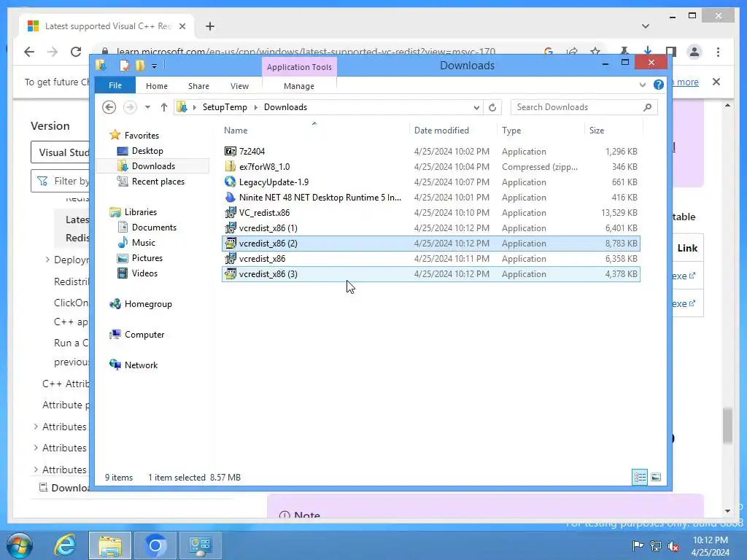Open Chrome downloads arrow icon

tap(648, 51)
